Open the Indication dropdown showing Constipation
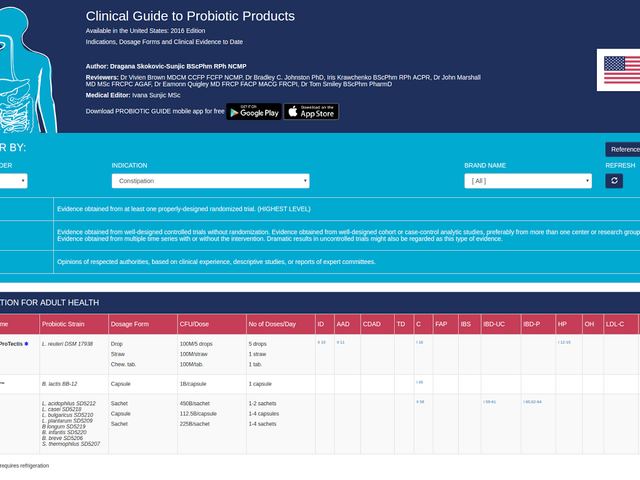640x480 pixels. tap(211, 181)
